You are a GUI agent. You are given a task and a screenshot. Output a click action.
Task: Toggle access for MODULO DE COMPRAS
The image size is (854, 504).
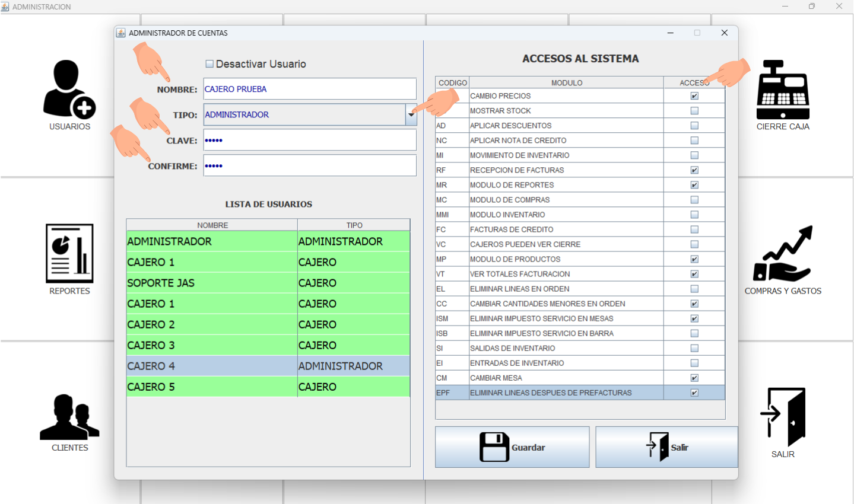(694, 200)
